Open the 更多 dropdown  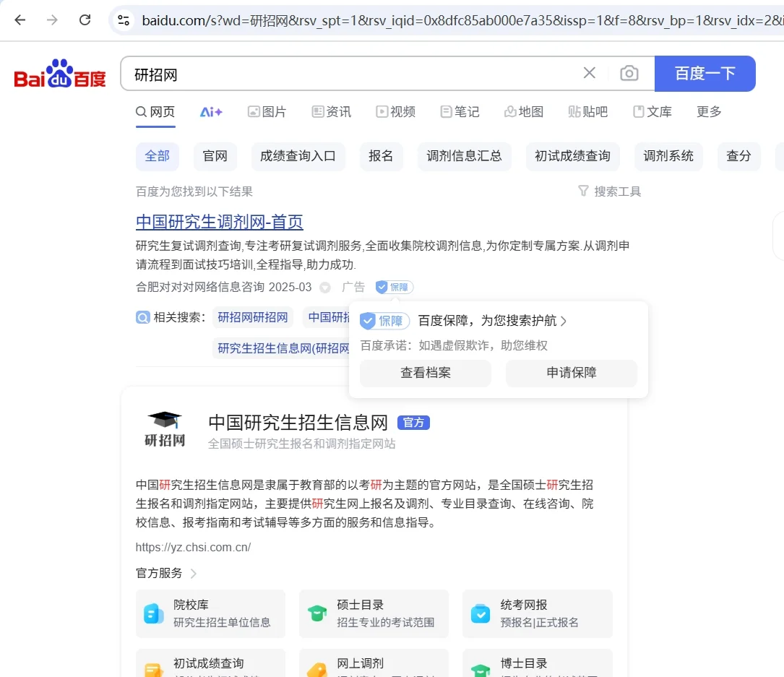[708, 112]
